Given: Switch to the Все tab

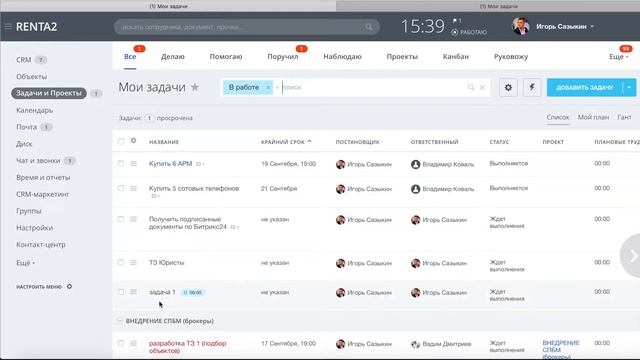Looking at the screenshot, I should pyautogui.click(x=130, y=57).
